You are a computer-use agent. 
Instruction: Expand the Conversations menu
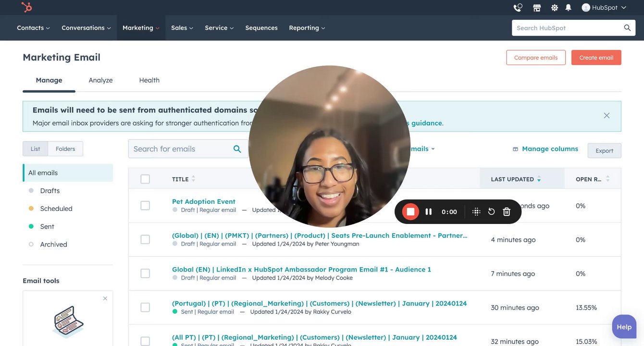point(86,28)
